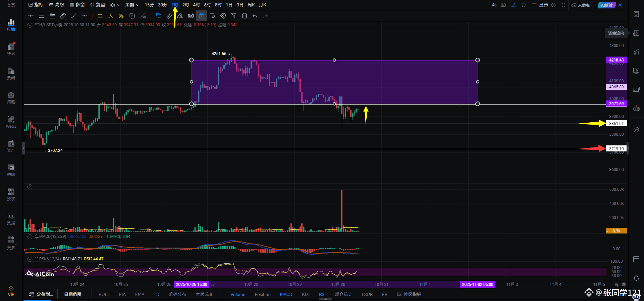Open the chart type candlestick dropdown

click(x=115, y=5)
